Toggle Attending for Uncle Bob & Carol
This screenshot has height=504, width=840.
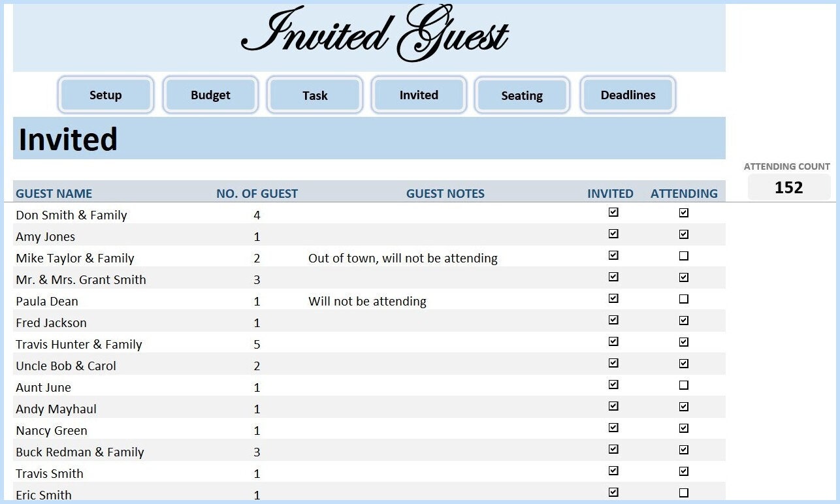pos(684,364)
